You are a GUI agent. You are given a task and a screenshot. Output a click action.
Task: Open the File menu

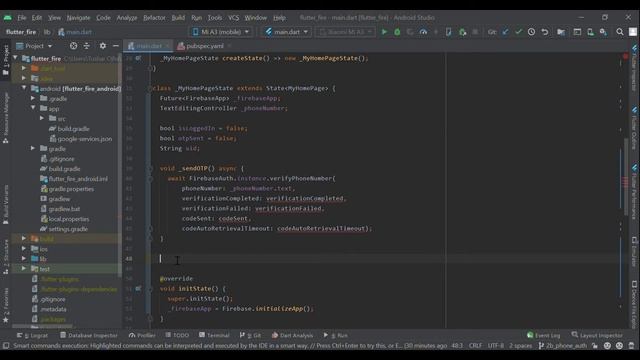pyautogui.click(x=22, y=18)
